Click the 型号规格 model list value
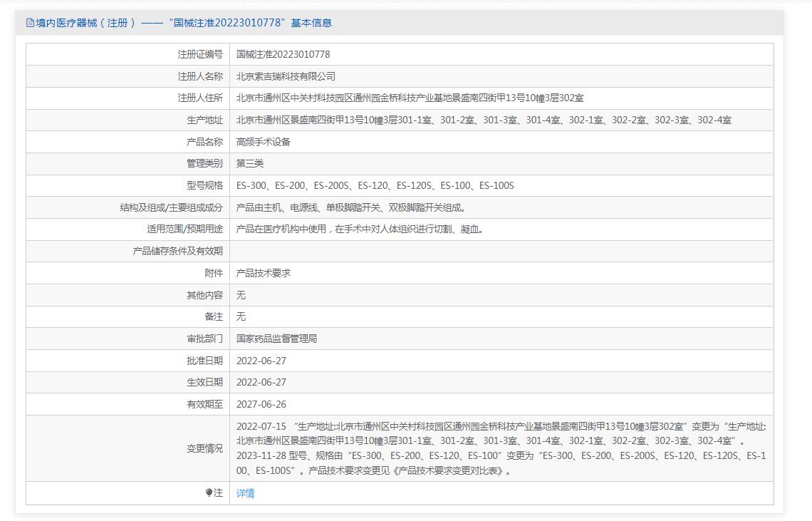Screen dimensions: 812x521 coord(375,185)
